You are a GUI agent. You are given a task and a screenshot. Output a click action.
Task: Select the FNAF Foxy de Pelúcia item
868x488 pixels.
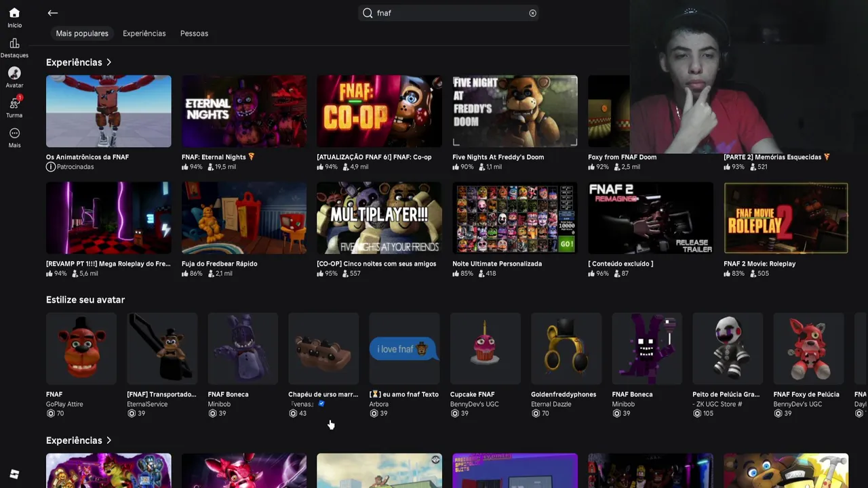pyautogui.click(x=808, y=348)
